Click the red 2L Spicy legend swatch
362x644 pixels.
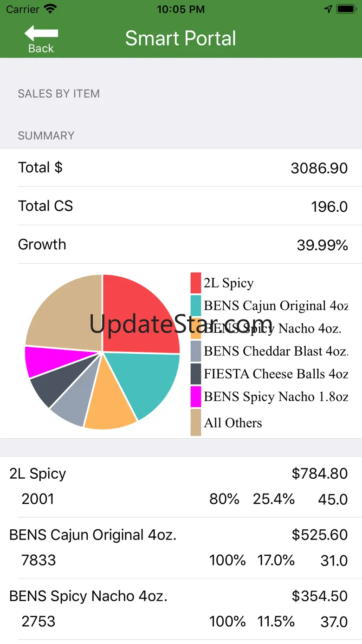(196, 283)
